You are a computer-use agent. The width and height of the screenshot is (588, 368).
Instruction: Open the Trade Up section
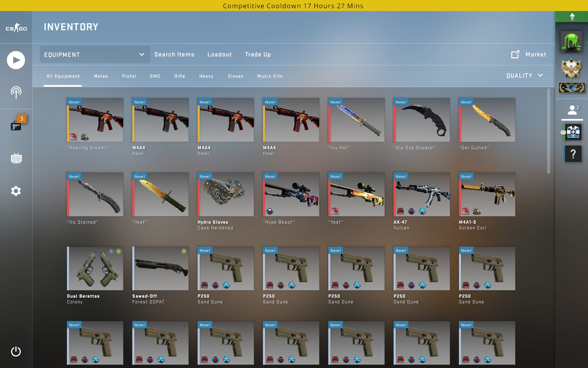pyautogui.click(x=258, y=54)
